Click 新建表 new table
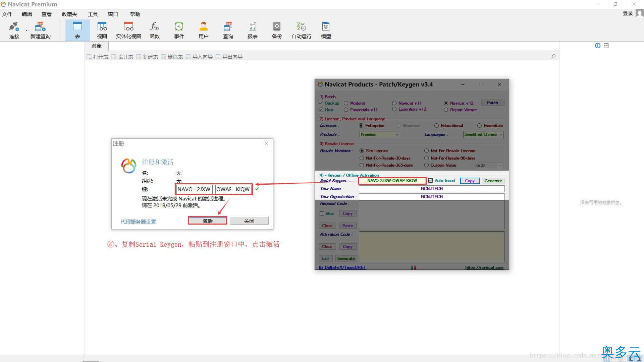This screenshot has height=362, width=644. tap(147, 57)
